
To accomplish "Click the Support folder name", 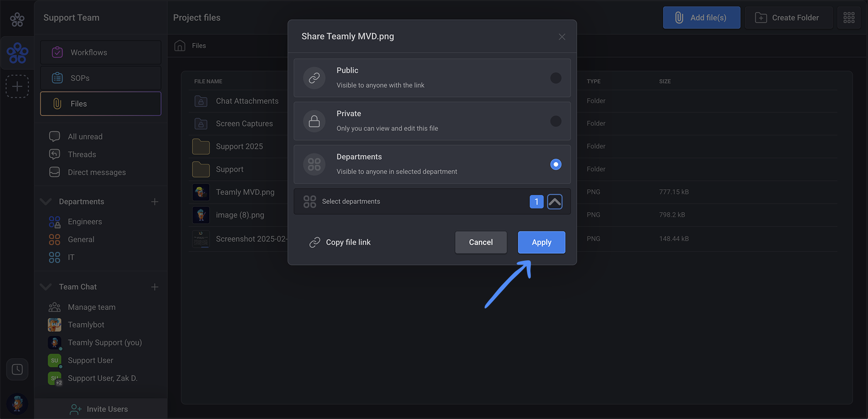I will tap(230, 169).
